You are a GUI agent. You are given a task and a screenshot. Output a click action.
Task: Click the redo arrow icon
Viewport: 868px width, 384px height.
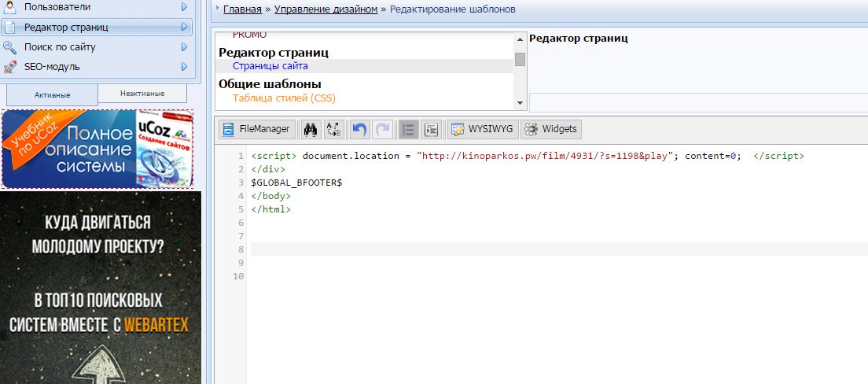point(382,129)
